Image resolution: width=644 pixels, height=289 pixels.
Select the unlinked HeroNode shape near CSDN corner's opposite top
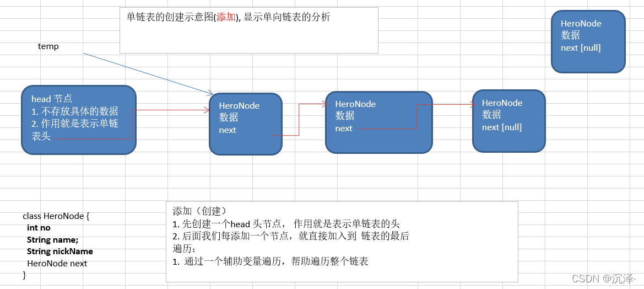click(x=588, y=42)
